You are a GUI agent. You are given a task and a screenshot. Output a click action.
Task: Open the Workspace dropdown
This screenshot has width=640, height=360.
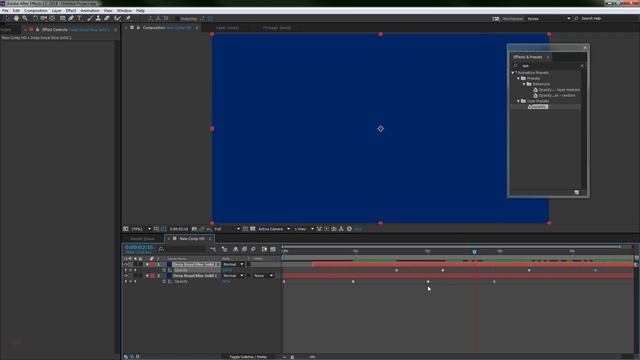[x=549, y=19]
